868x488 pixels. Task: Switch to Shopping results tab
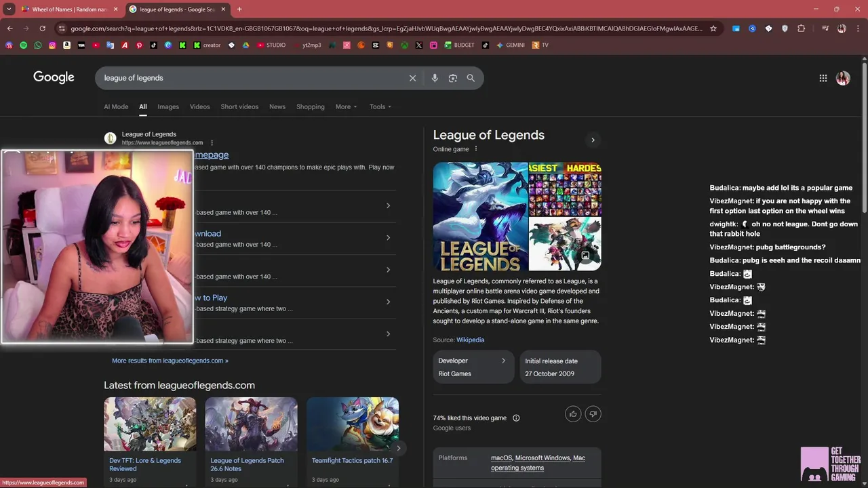click(x=311, y=106)
